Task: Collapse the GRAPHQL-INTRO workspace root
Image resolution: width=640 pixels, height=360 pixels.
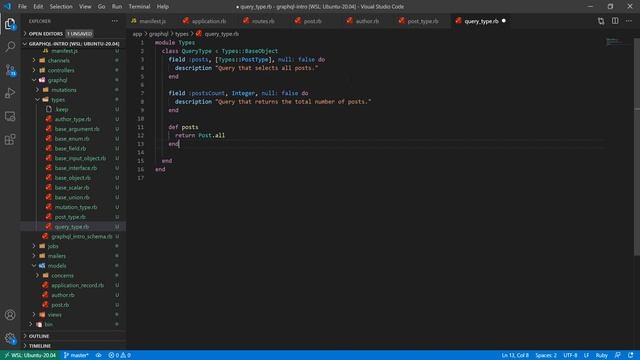Action: coord(73,44)
